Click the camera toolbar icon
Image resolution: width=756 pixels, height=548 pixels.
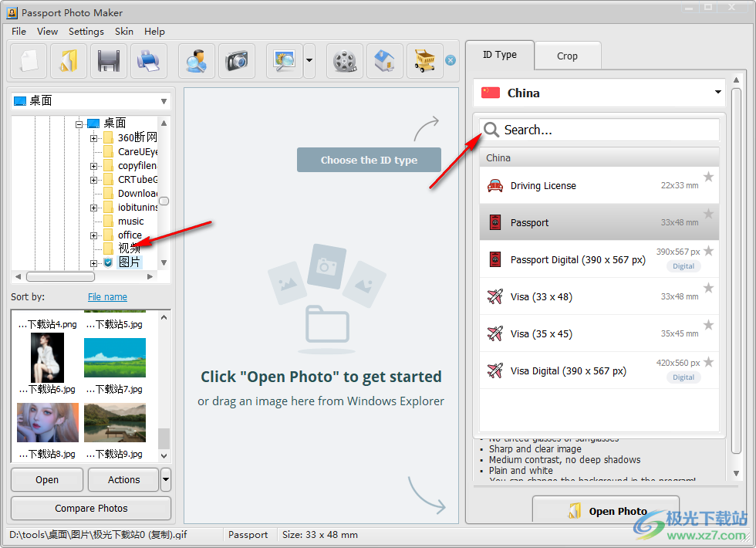(x=237, y=61)
